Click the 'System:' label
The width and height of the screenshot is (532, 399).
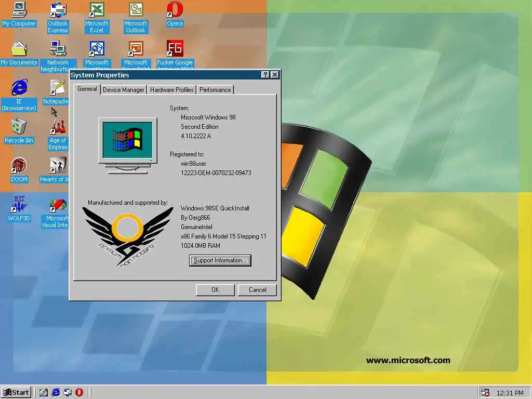[x=179, y=108]
